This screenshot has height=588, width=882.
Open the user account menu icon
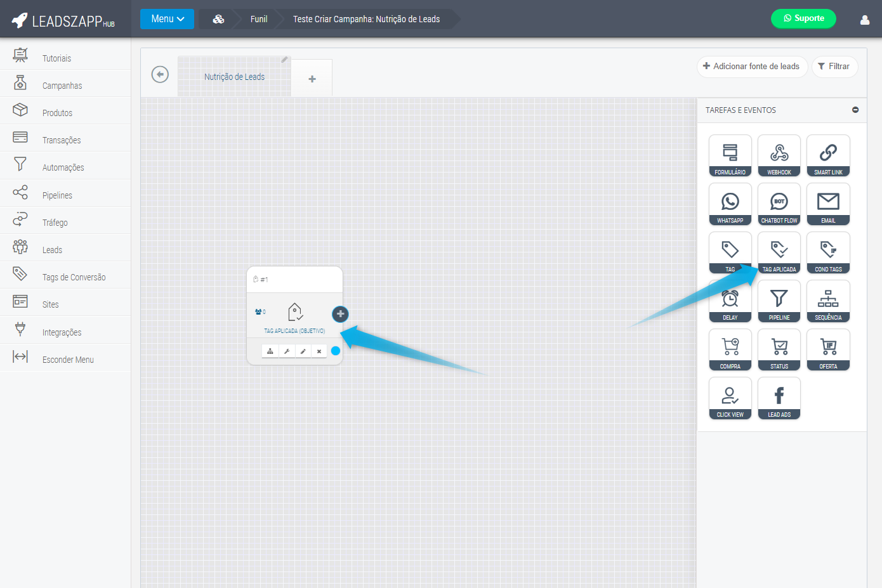tap(864, 20)
